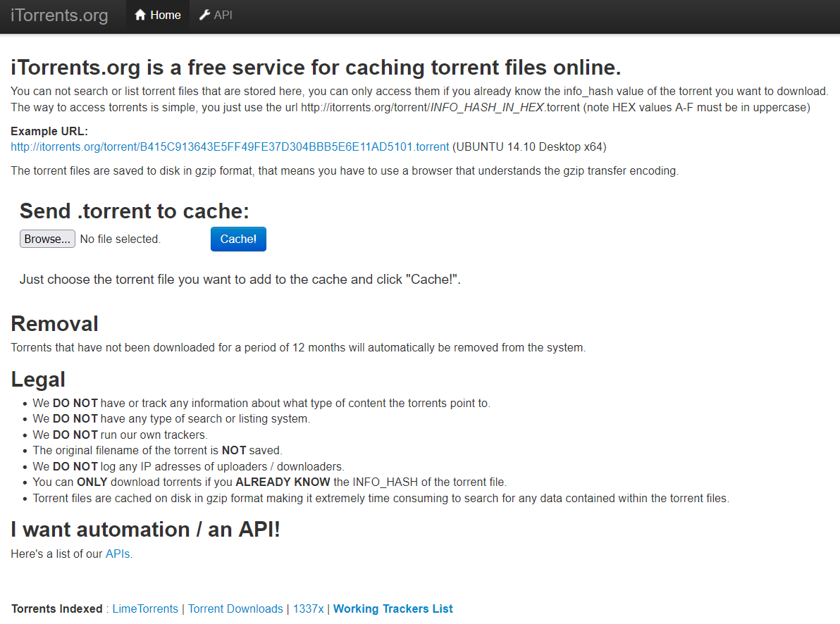Click the sentence about gzip transfer encoding
This screenshot has height=624, width=840.
345,171
